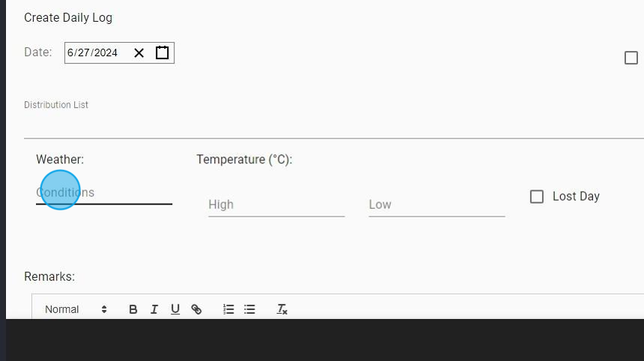Toggle italic formatting in Remarks toolbar
The height and width of the screenshot is (361, 644).
(154, 309)
